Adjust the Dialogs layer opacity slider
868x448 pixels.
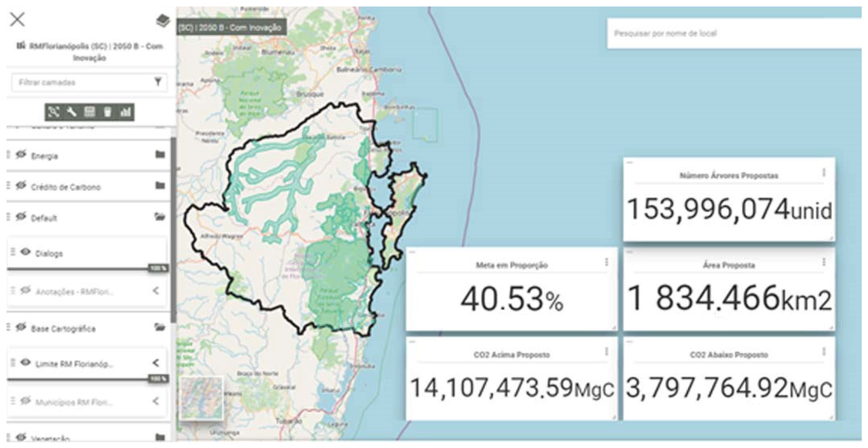[x=158, y=269]
